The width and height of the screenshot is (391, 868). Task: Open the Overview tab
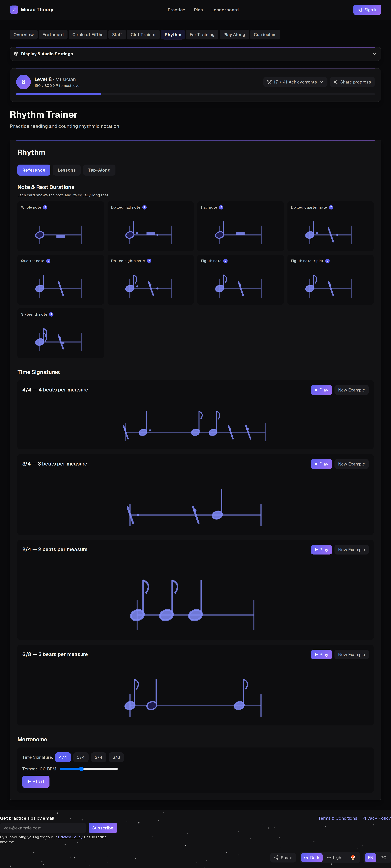[24, 35]
